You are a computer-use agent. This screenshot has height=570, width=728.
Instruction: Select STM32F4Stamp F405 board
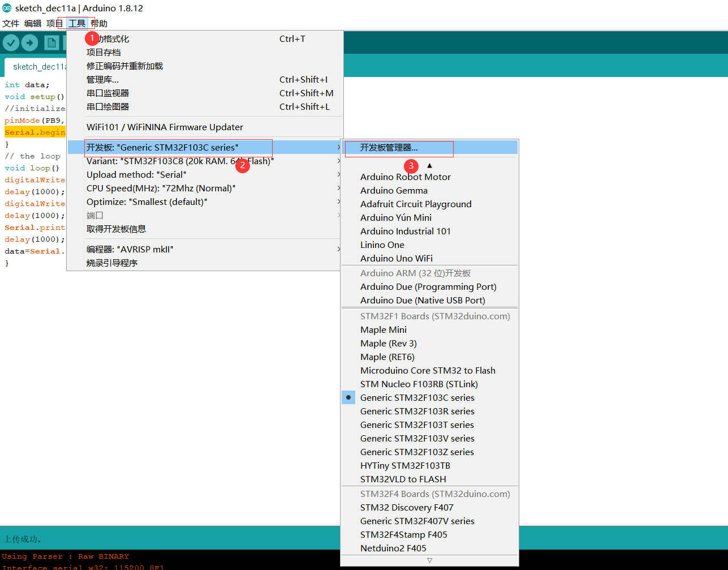tap(430, 534)
